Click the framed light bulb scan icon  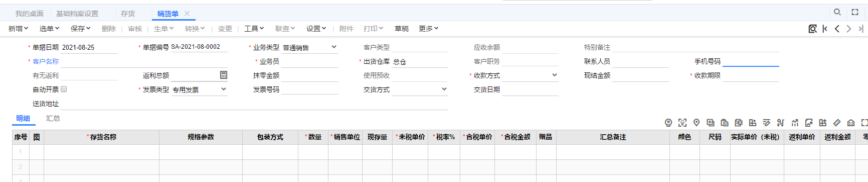tap(682, 123)
